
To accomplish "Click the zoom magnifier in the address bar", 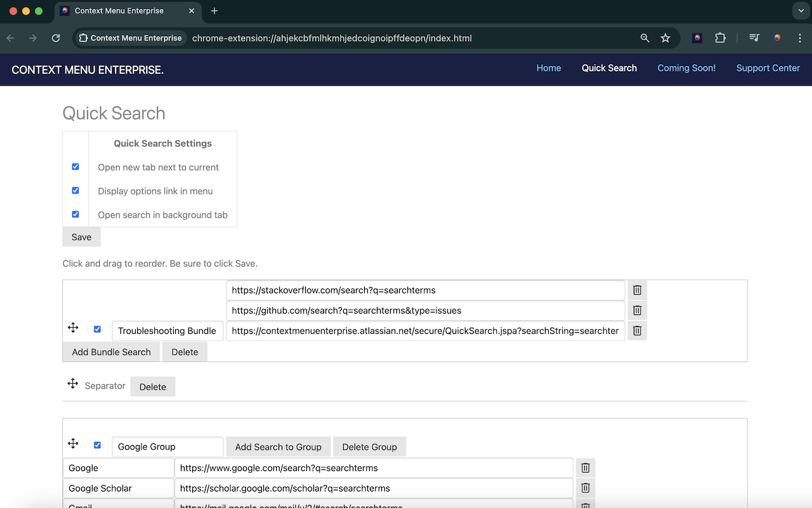I will 645,38.
